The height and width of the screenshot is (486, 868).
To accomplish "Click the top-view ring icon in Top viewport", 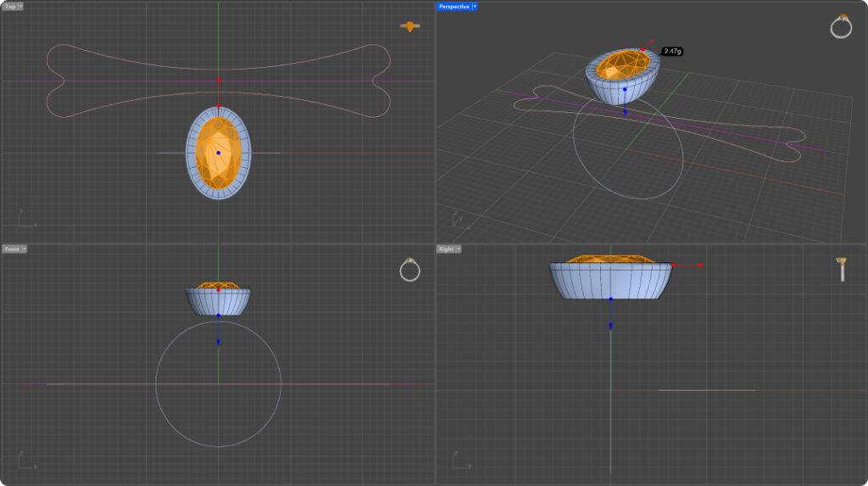I will [x=410, y=27].
